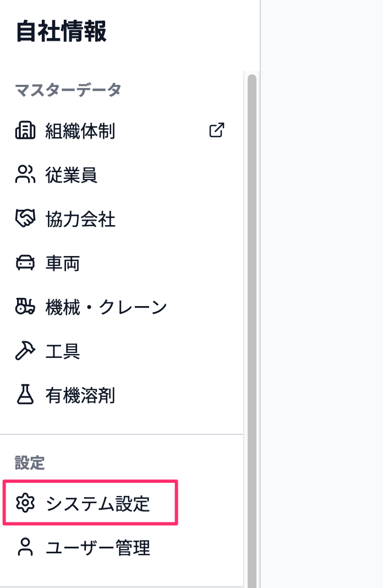Viewport: 383px width, 588px height.
Task: Click the people icon beside 従業員
Action: 25,175
